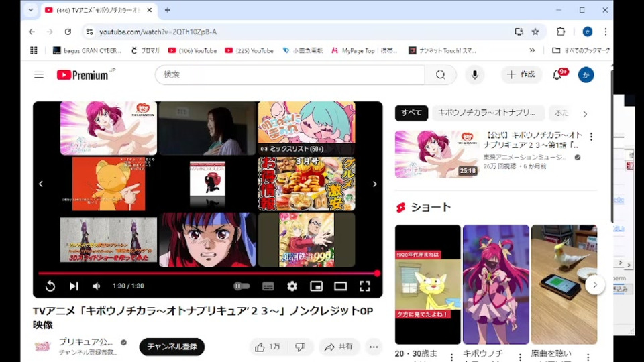Open more video actions ellipsis
This screenshot has width=644, height=362.
tap(374, 347)
